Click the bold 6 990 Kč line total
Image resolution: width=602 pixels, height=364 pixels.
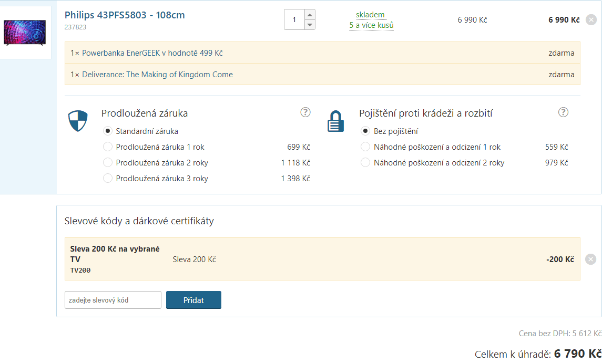564,20
